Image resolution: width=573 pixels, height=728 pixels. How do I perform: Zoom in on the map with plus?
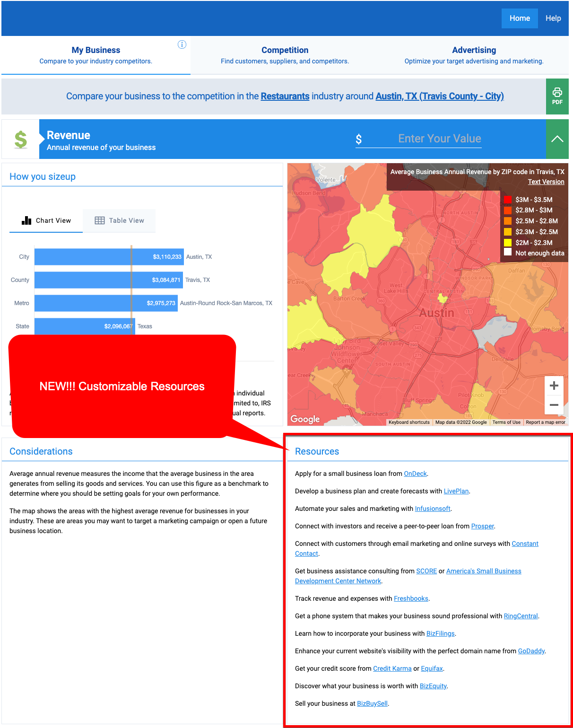(x=554, y=386)
